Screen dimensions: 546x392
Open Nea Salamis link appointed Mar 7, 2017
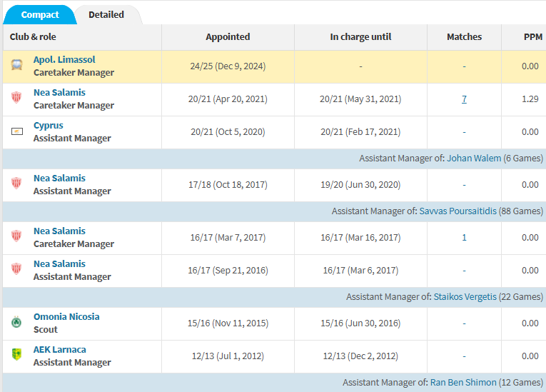click(x=59, y=231)
